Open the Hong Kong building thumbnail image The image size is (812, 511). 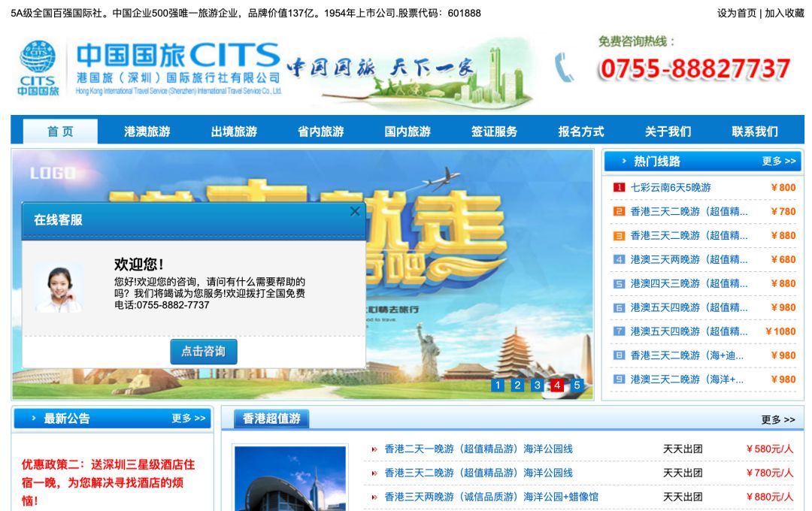290,479
